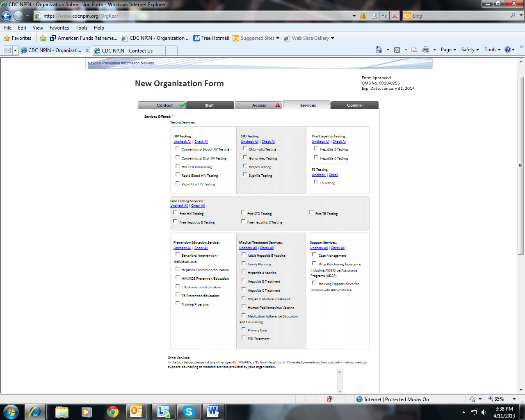Click the Print icon
The image size is (525, 420).
pyautogui.click(x=426, y=50)
